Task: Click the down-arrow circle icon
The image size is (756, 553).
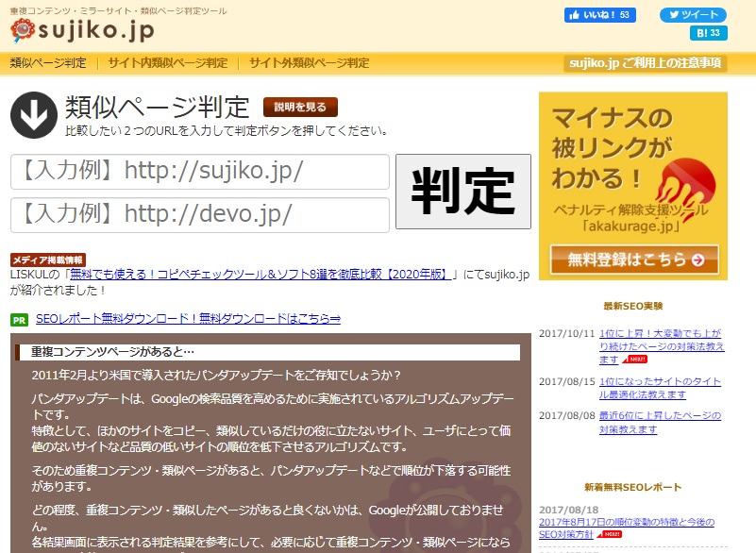Action: 34,115
